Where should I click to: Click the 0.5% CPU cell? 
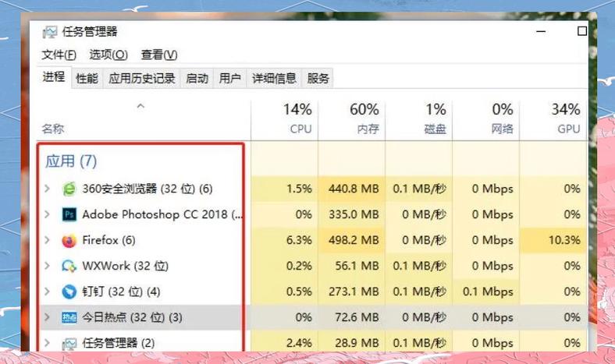[284, 292]
